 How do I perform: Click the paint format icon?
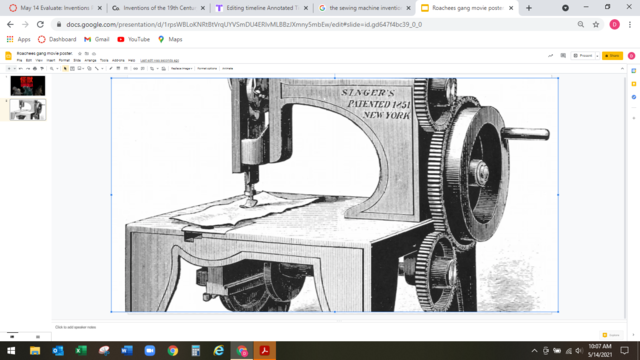42,69
